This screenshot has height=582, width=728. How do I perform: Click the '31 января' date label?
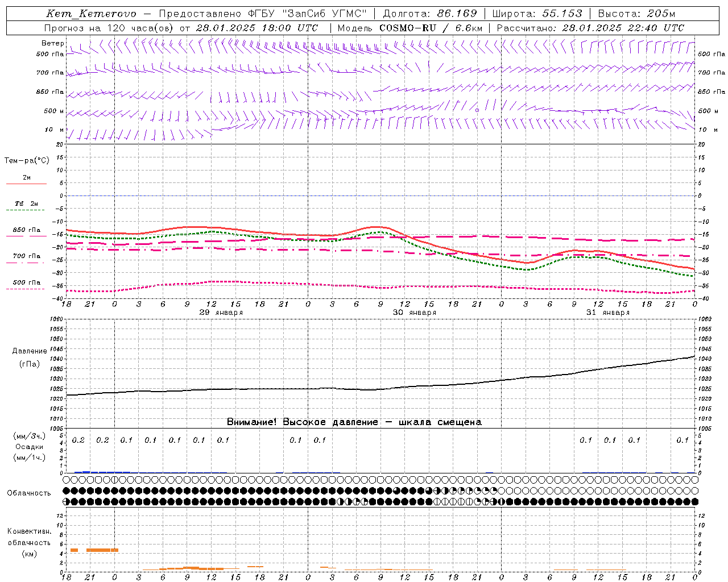pos(608,313)
